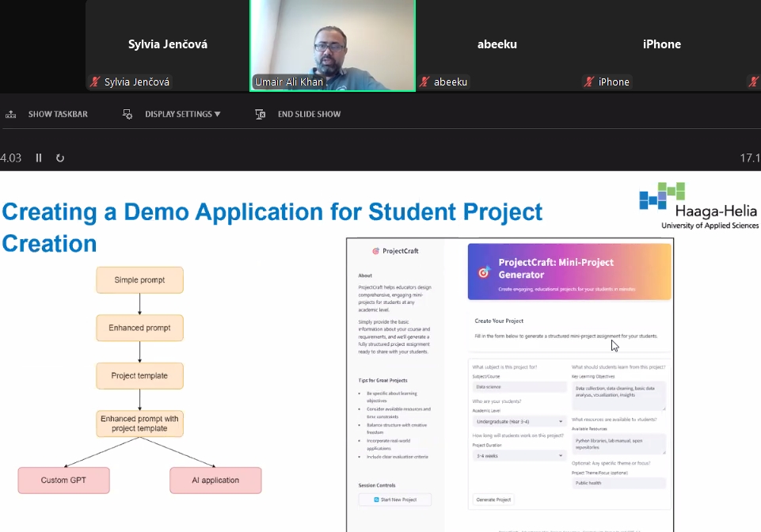Click Sylvia Jenčová's muted microphone icon
761x532 pixels.
(x=95, y=82)
